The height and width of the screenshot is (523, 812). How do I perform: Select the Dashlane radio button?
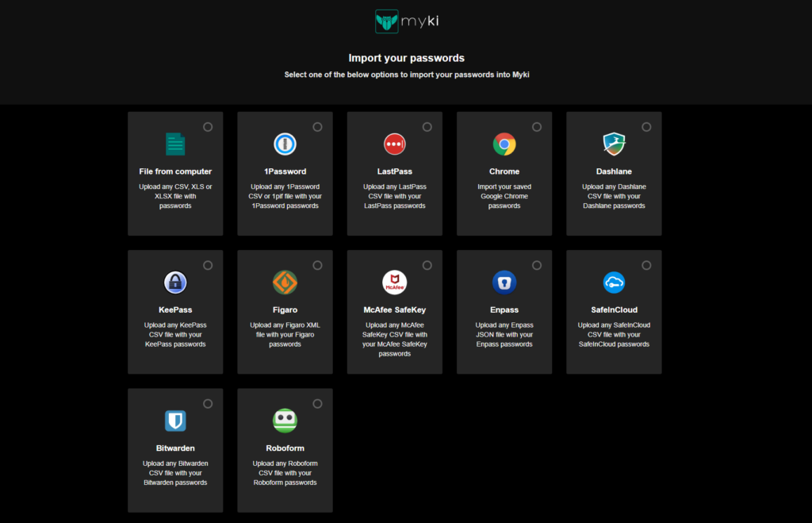pos(647,127)
